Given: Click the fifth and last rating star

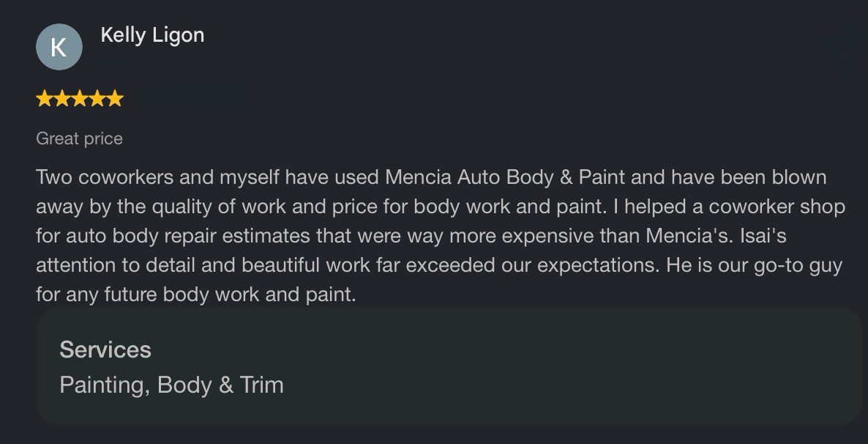Looking at the screenshot, I should [x=115, y=99].
